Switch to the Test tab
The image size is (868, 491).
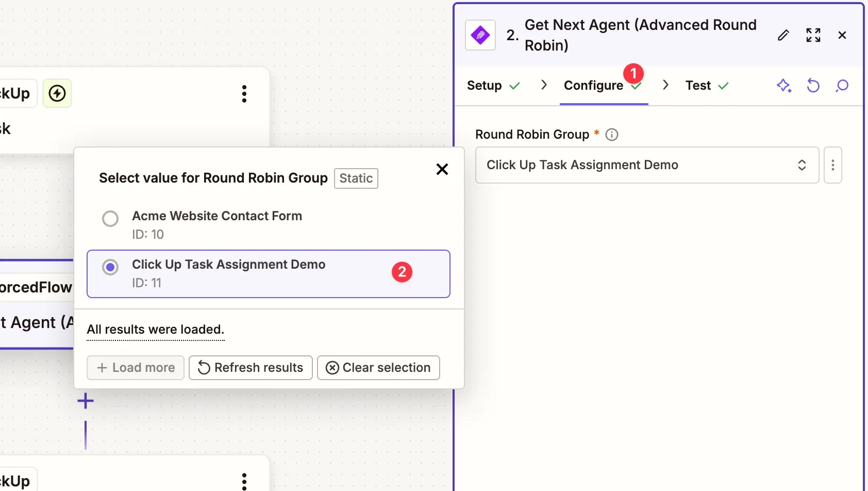(x=707, y=86)
